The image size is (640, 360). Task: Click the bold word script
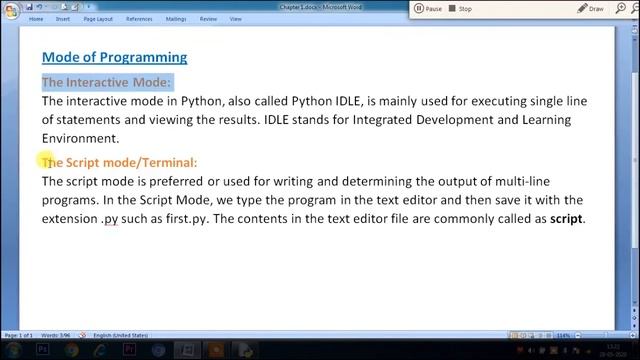[566, 219]
